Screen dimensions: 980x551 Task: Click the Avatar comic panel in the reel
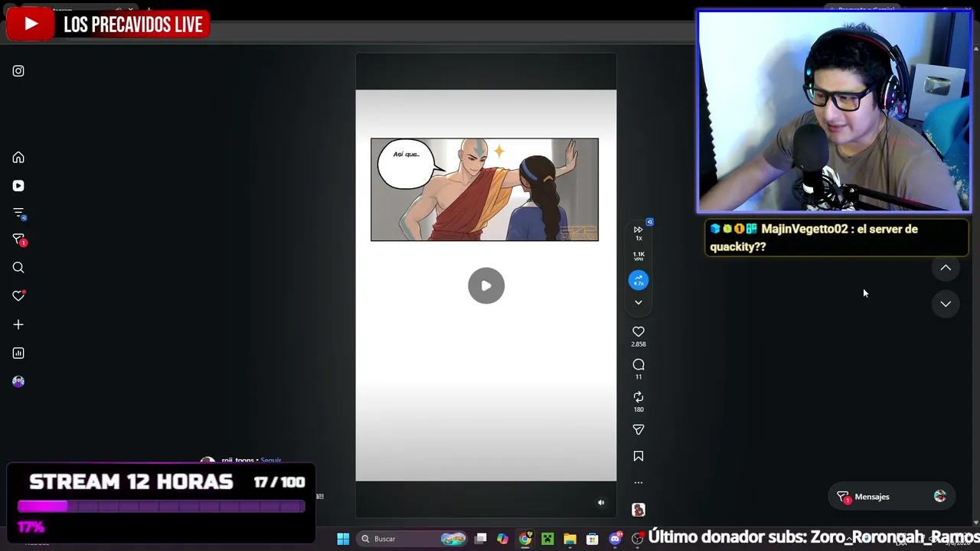pos(485,190)
